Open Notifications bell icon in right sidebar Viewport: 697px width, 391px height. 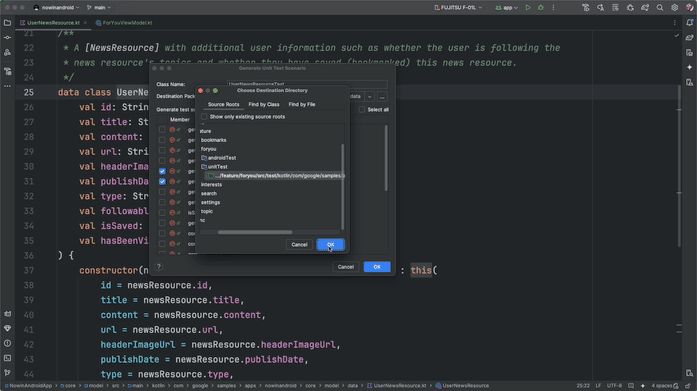(x=689, y=23)
